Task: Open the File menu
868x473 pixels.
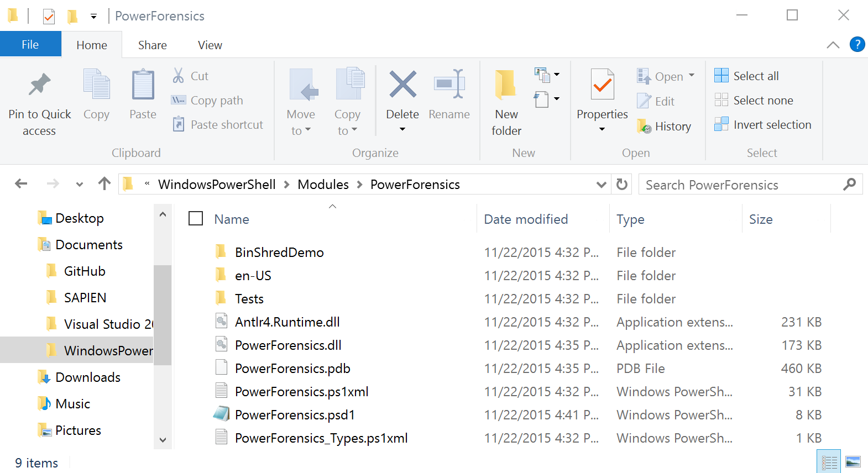Action: [30, 45]
